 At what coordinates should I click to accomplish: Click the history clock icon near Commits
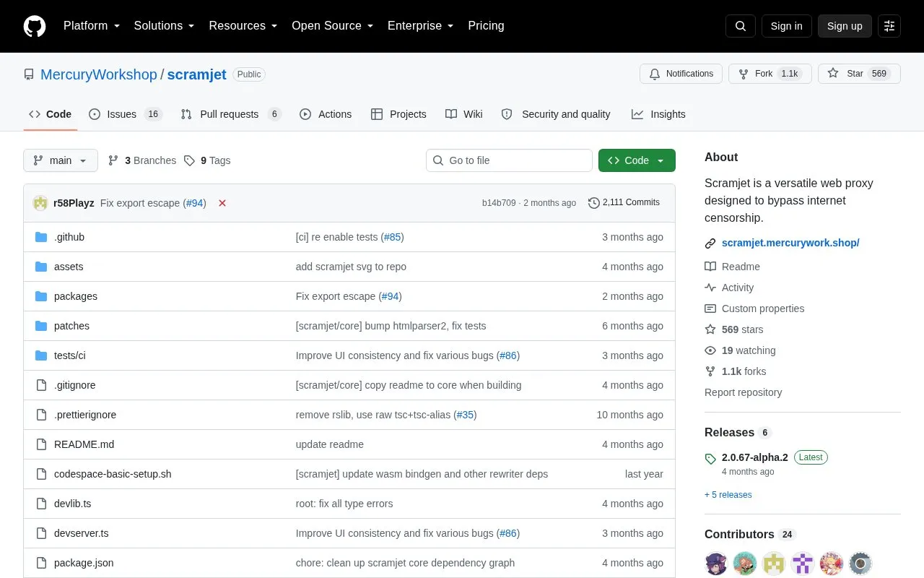tap(594, 203)
